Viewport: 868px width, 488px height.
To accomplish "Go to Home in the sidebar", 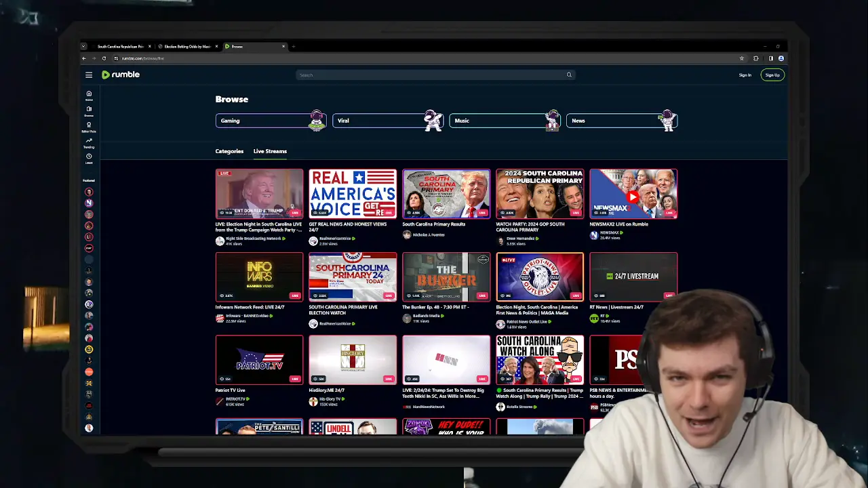I will [x=89, y=94].
